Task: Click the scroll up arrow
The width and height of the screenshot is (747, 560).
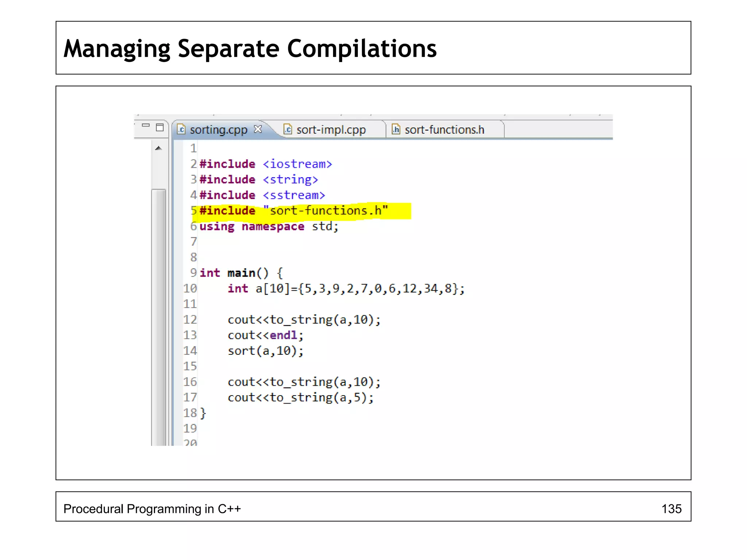Action: click(x=158, y=148)
